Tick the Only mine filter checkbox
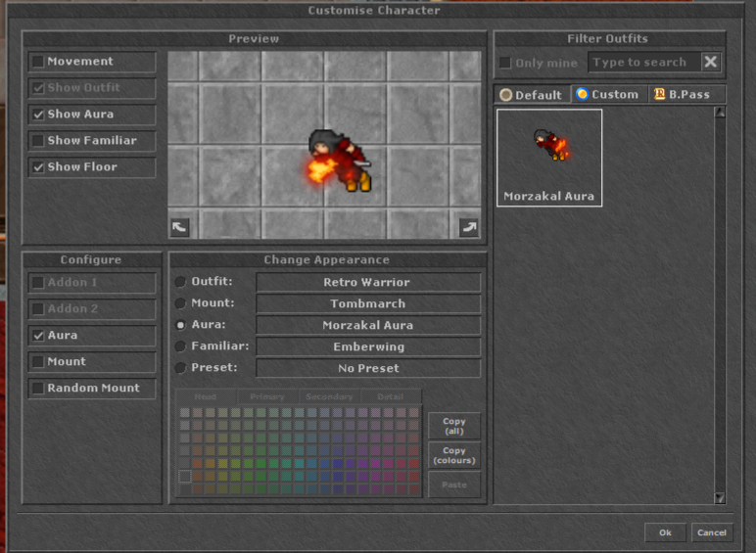Viewport: 756px width, 553px height. pos(505,63)
